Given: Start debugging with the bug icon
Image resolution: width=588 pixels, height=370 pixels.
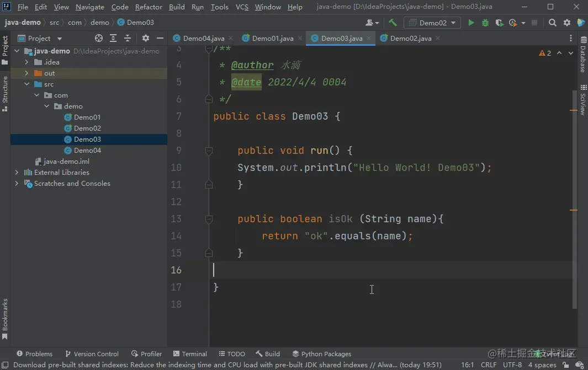Looking at the screenshot, I should click(x=485, y=23).
